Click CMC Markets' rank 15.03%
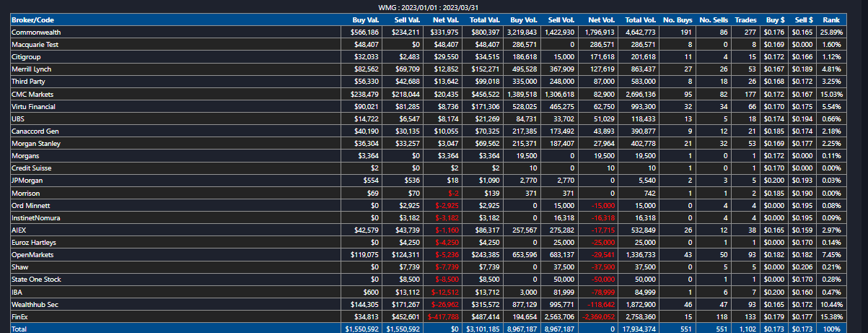This screenshot has height=333, width=868. [x=831, y=94]
